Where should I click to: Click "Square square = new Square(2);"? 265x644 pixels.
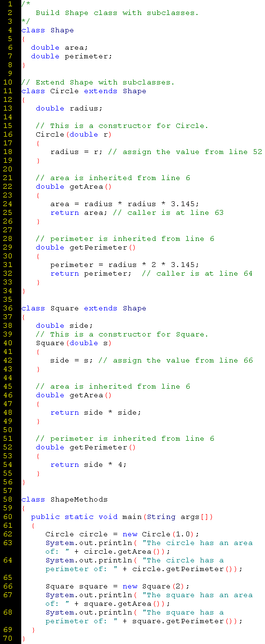tap(118, 586)
